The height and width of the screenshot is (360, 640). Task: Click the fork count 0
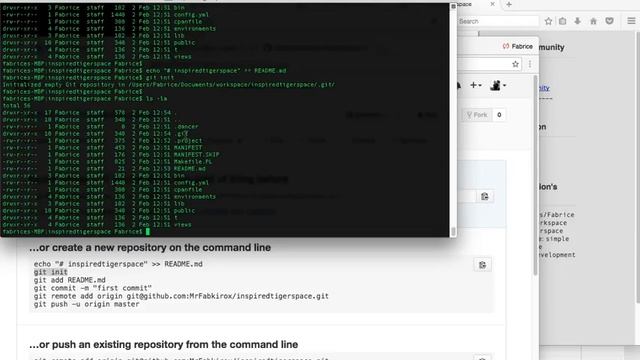point(499,115)
